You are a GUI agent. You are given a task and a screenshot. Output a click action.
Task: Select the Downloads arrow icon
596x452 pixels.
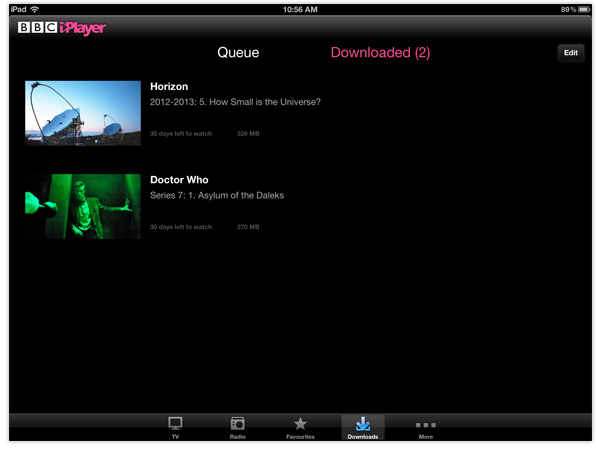tap(363, 423)
